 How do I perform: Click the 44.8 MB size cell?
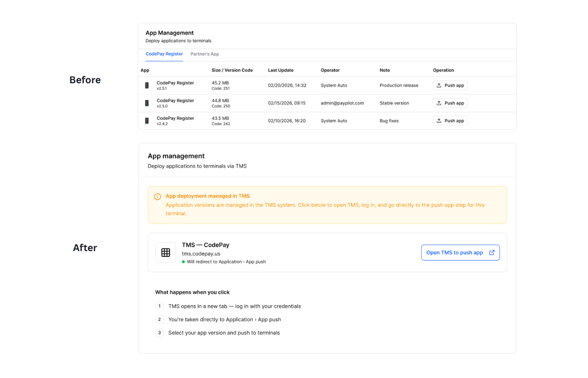220,100
